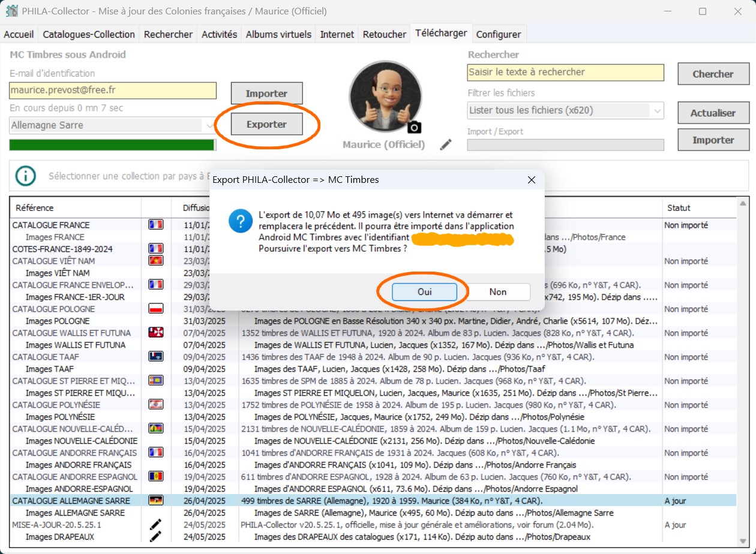Click the flag in CATALOGUE FRANCE row
Viewport: 756px width, 554px height.
[156, 225]
